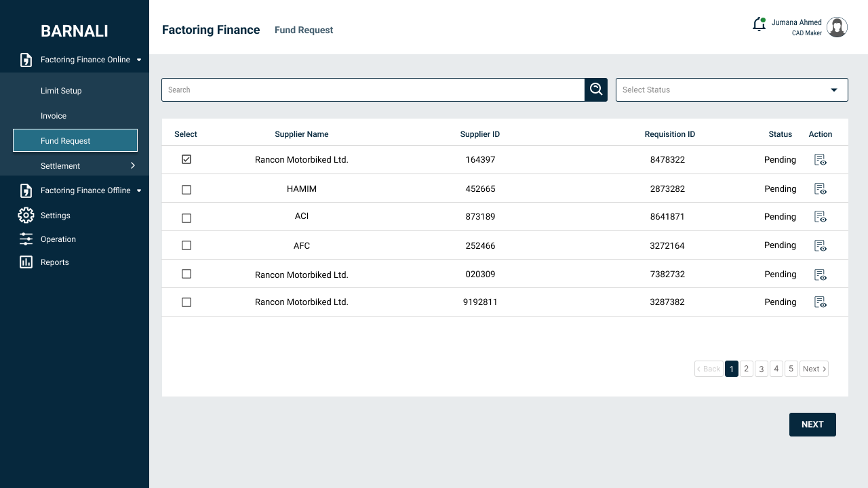Uncheck the row with Supplier ID 164397

point(186,159)
